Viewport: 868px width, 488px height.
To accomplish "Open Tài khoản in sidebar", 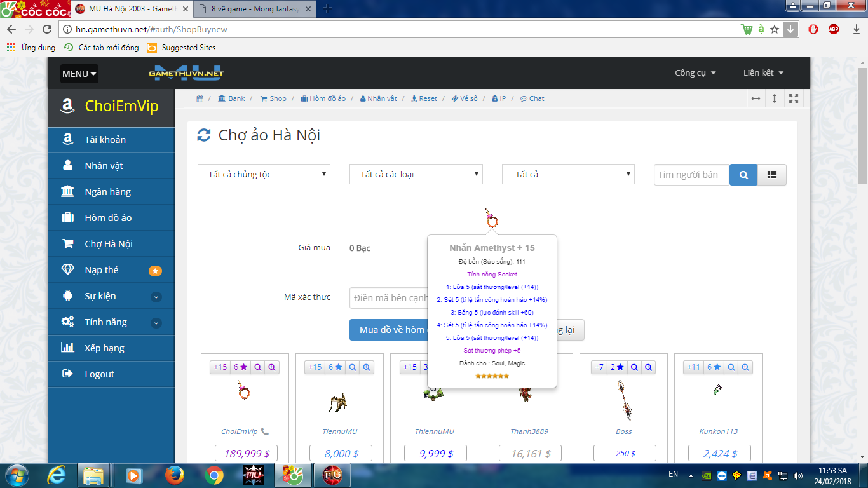I will point(111,140).
